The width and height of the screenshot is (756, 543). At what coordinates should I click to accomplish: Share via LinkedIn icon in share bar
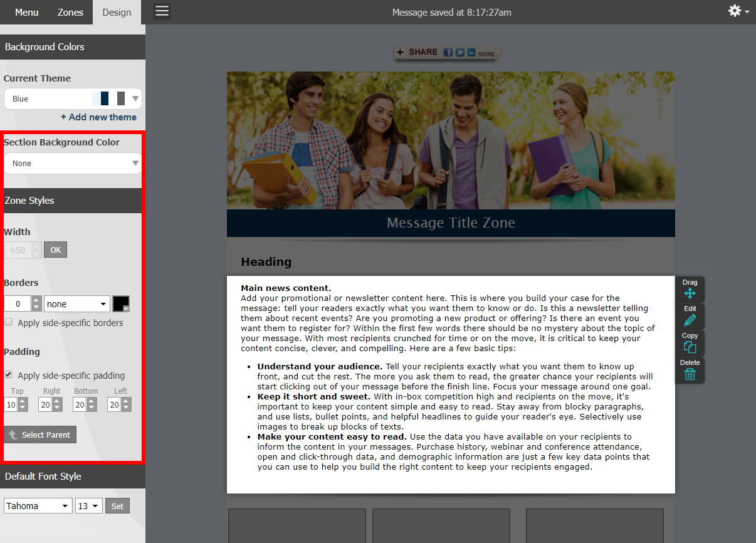click(471, 53)
